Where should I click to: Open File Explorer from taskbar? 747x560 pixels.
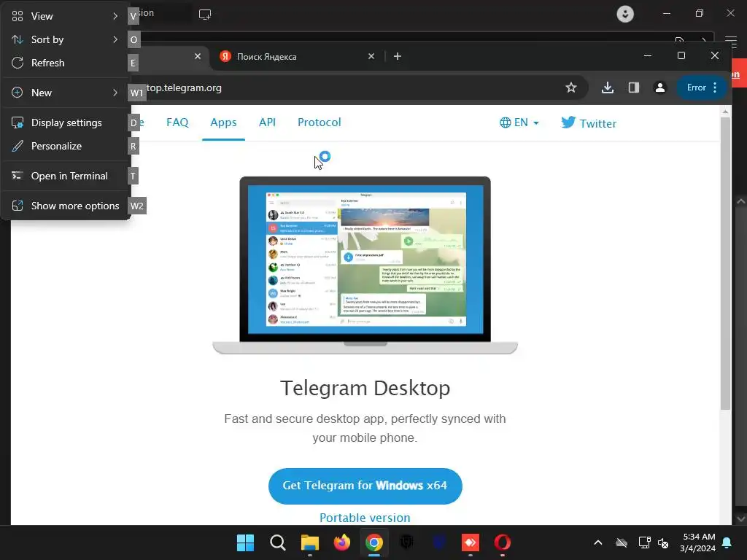[309, 542]
